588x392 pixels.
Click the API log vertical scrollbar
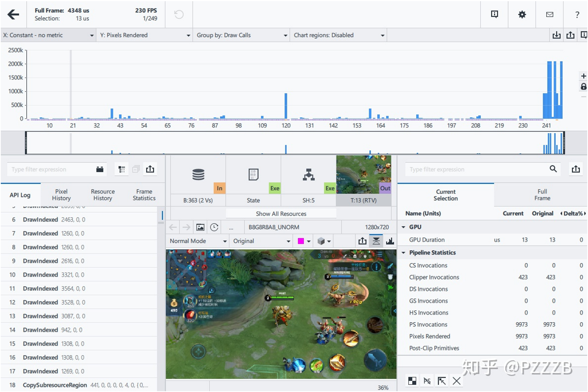(x=161, y=299)
